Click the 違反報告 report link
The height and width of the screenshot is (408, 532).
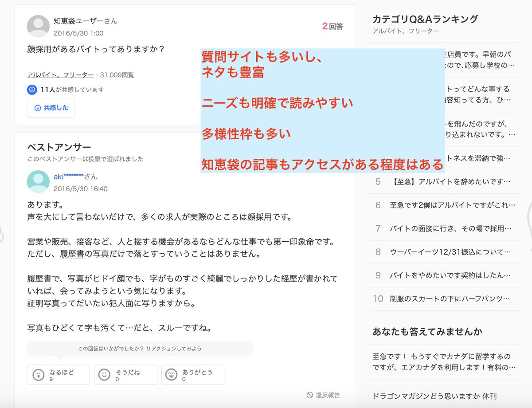point(323,395)
